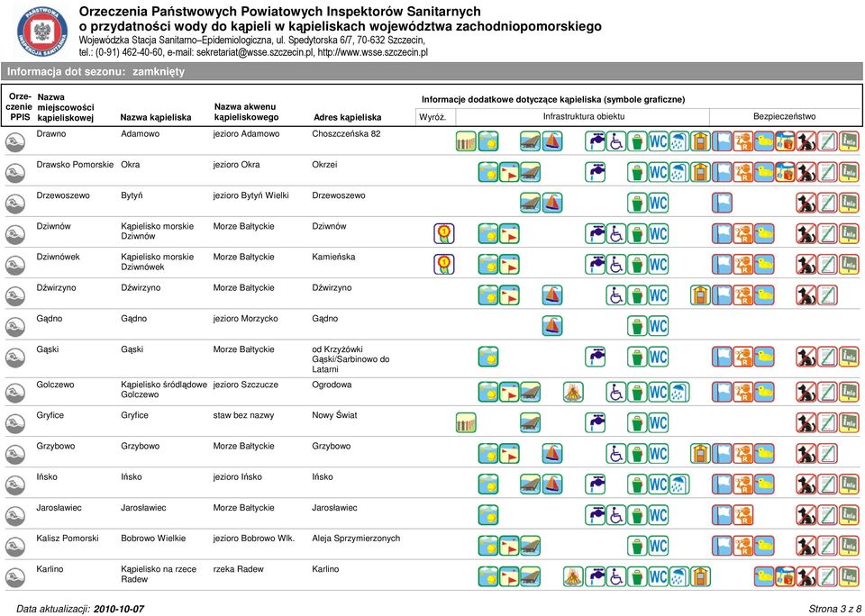Image resolution: width=865 pixels, height=616 pixels.
Task: Click the info board icon for Gąski
Action: pyautogui.click(x=849, y=357)
